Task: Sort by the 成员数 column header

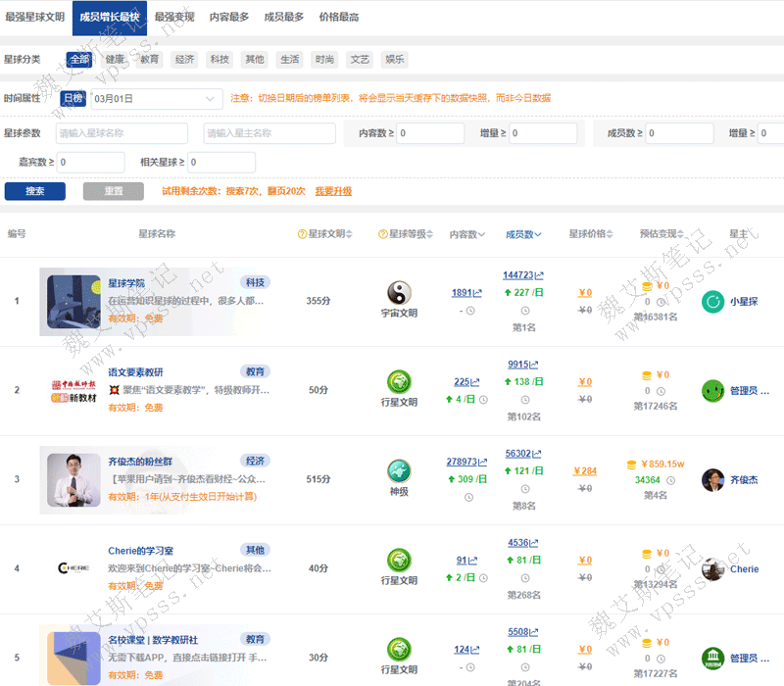Action: pyautogui.click(x=523, y=234)
